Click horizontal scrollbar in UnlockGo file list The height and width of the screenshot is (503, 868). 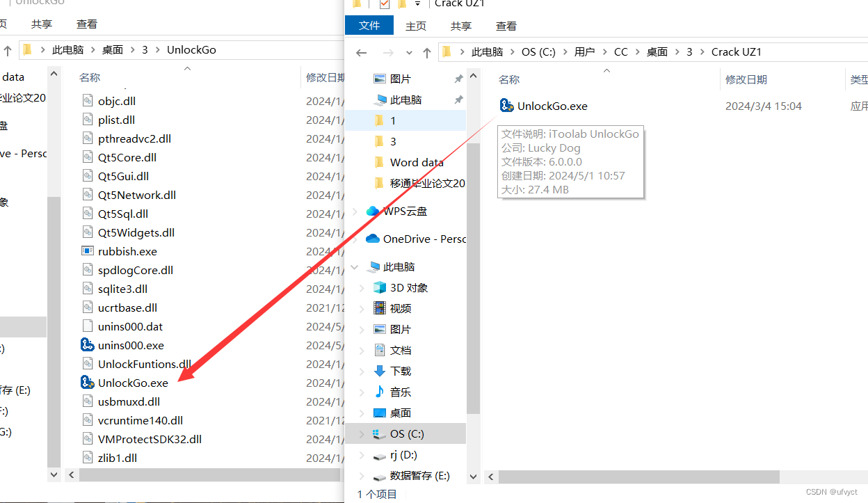(209, 474)
